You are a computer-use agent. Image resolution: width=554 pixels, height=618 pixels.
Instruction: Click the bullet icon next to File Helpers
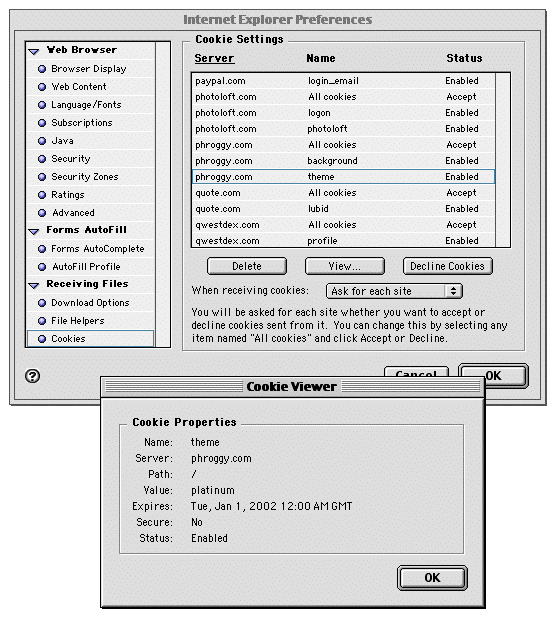tap(42, 321)
